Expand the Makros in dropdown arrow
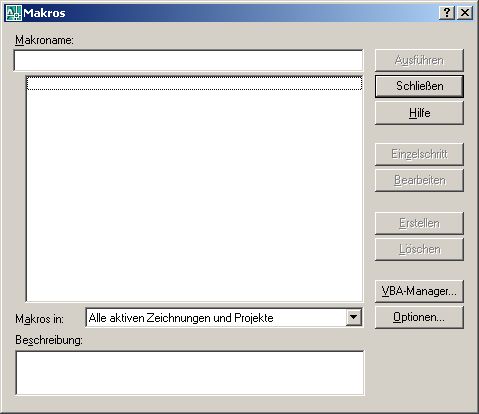This screenshot has height=414, width=479. [353, 317]
